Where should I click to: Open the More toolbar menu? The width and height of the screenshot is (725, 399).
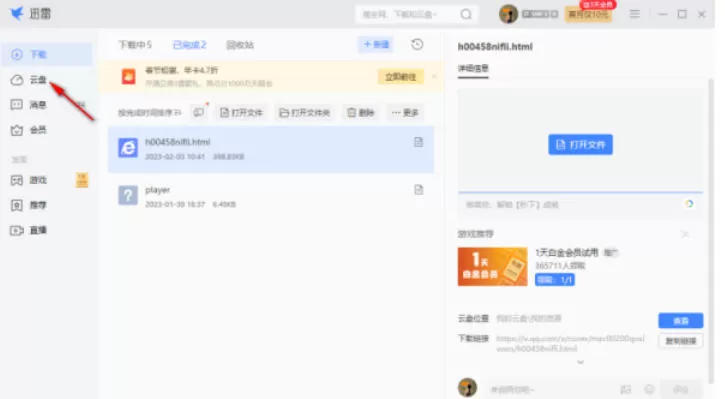click(x=405, y=112)
